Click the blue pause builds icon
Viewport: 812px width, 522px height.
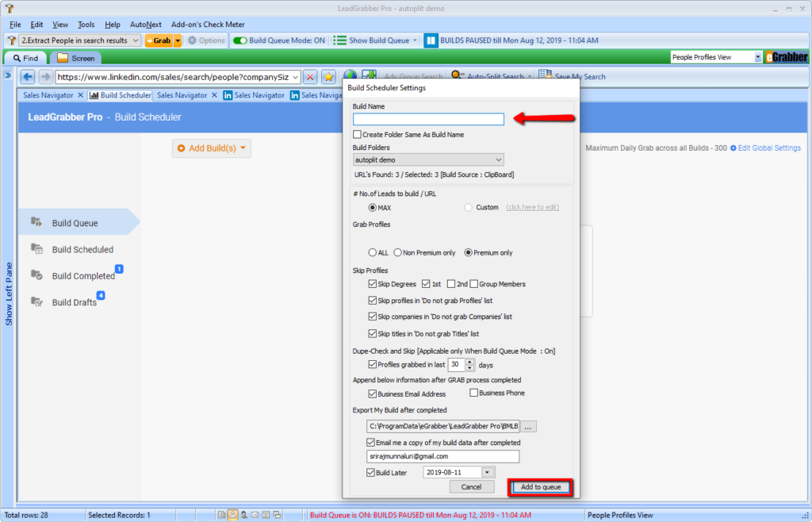(x=431, y=40)
